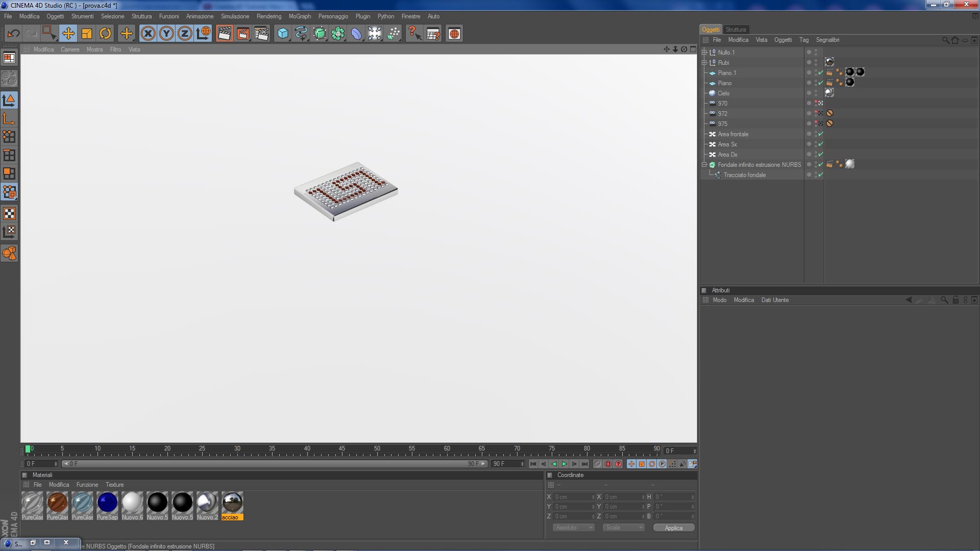Viewport: 980px width, 551px height.
Task: Switch to the Struttura tab
Action: 736,30
